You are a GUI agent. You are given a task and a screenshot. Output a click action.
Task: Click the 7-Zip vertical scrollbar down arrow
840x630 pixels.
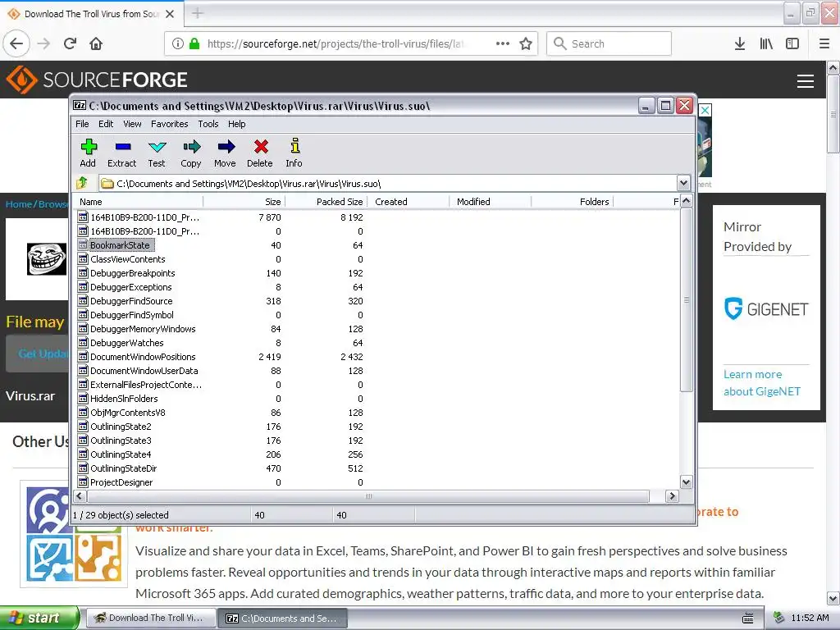686,482
